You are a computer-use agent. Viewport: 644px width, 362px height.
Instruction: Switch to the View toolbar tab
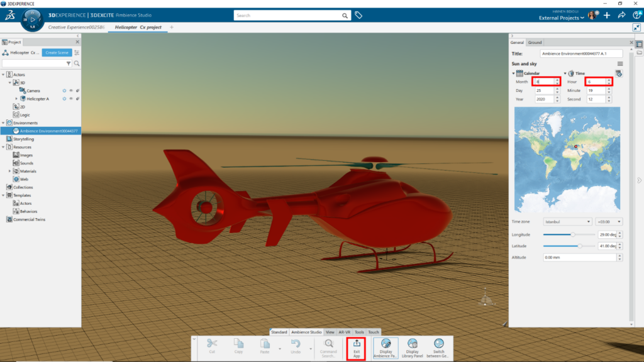pyautogui.click(x=330, y=332)
